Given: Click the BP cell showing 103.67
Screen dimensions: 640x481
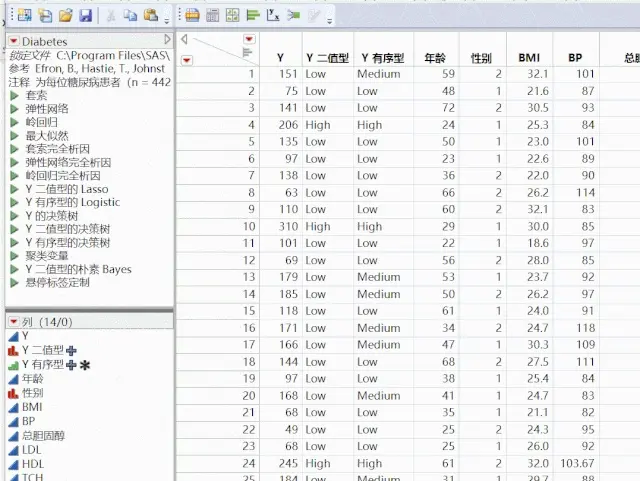Looking at the screenshot, I should point(577,463).
